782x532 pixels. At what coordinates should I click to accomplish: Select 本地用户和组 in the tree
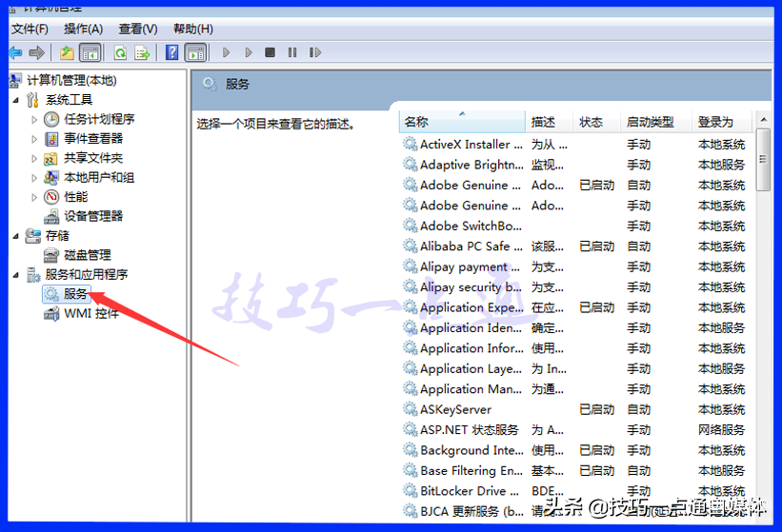[x=99, y=177]
